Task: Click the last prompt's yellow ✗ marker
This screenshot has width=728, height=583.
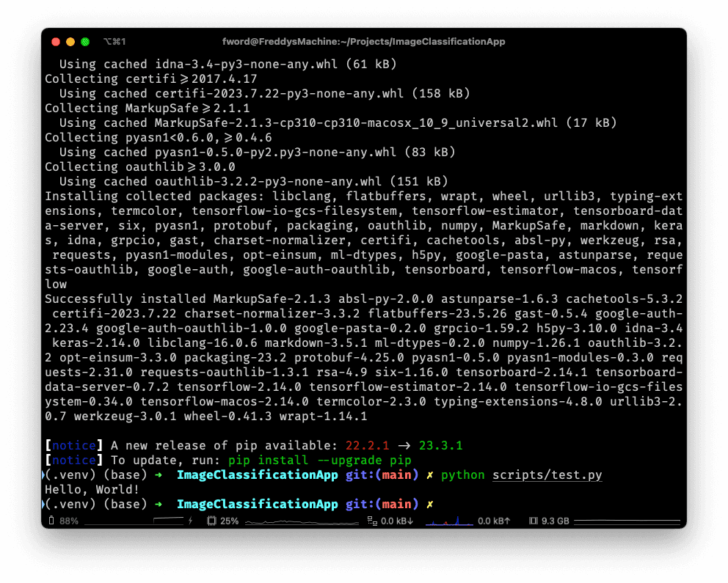Action: click(x=429, y=504)
